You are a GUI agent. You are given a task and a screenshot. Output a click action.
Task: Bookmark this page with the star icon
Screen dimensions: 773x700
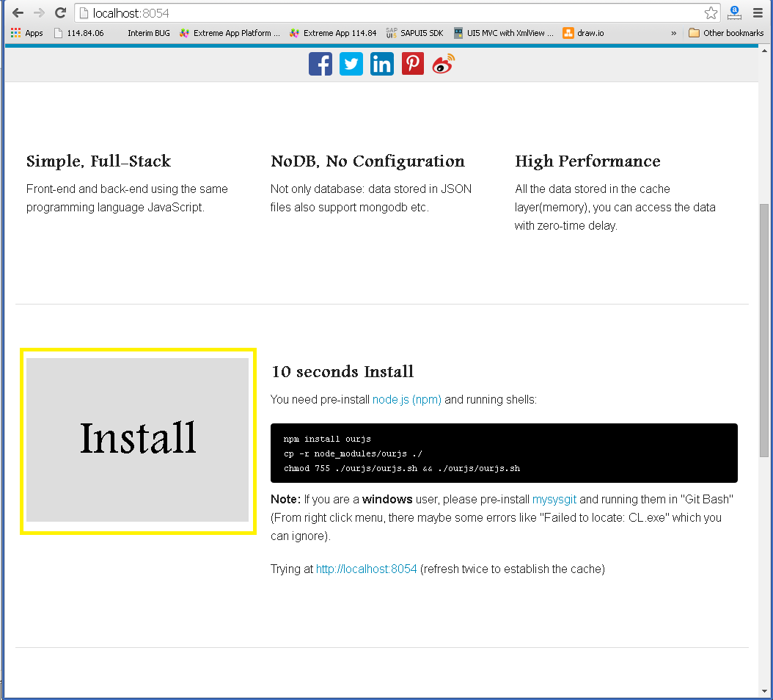coord(711,12)
